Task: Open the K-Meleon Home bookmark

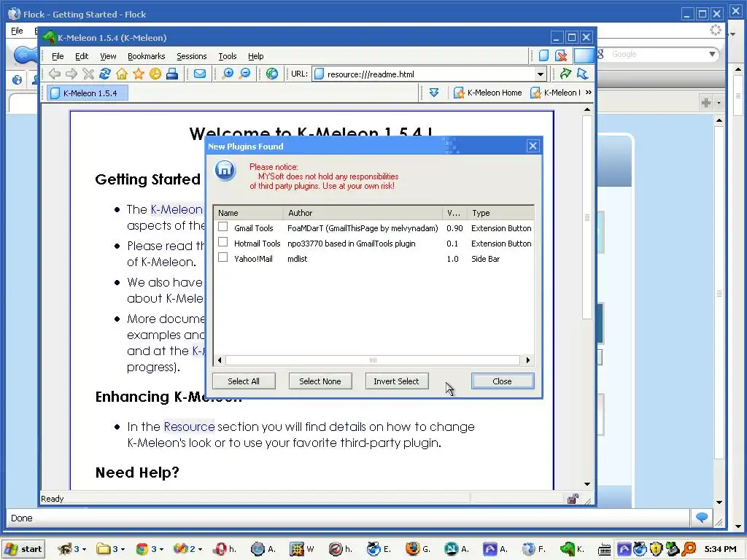Action: (x=487, y=93)
